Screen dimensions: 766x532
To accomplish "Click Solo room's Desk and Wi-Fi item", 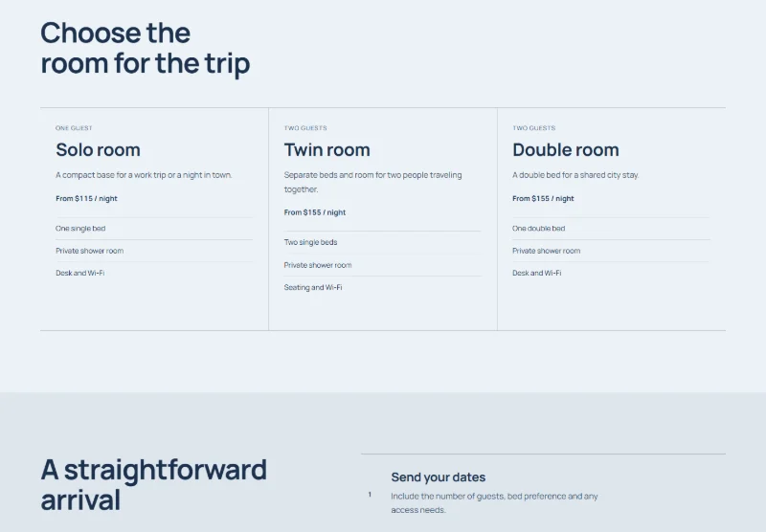I will click(x=80, y=273).
